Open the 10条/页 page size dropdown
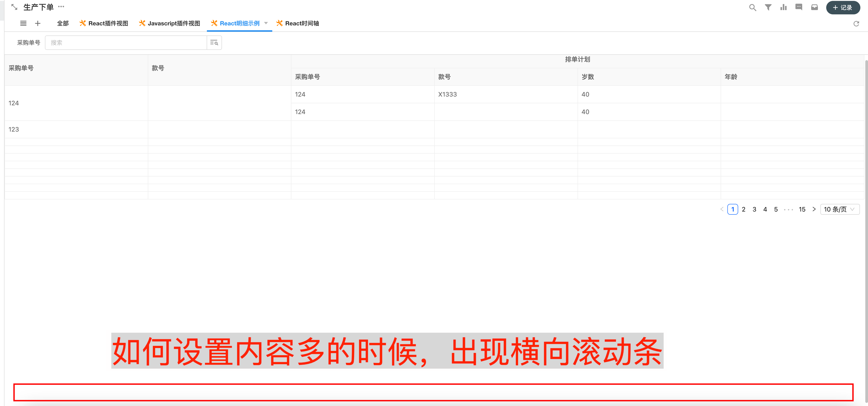 click(839, 209)
